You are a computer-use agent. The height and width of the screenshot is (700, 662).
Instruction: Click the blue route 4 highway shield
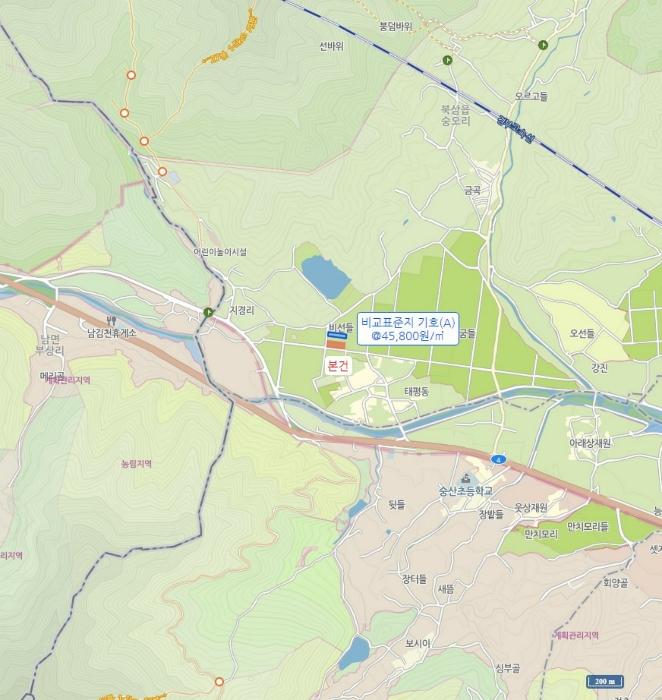(x=498, y=459)
